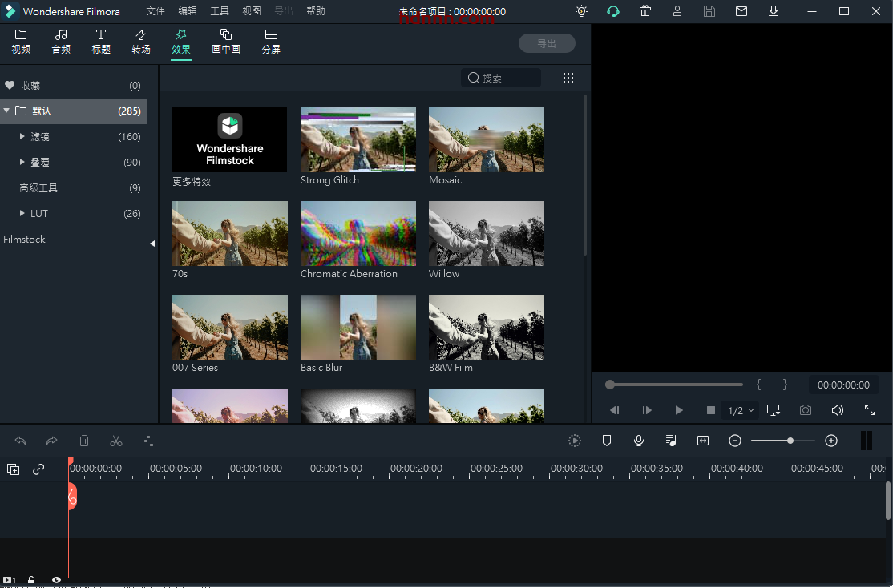893x588 pixels.
Task: Add a marker with the shield icon
Action: pyautogui.click(x=607, y=441)
